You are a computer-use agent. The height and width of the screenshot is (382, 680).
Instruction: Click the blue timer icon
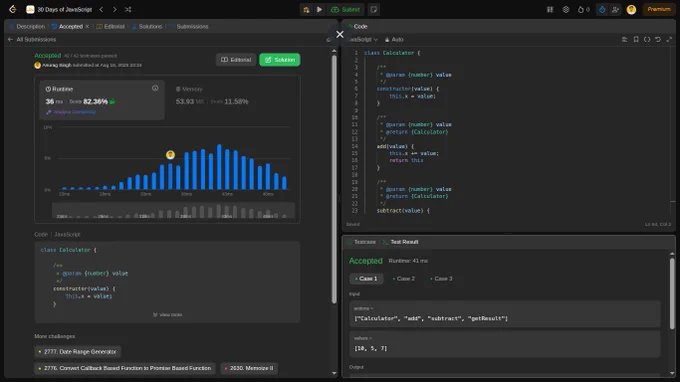[602, 9]
